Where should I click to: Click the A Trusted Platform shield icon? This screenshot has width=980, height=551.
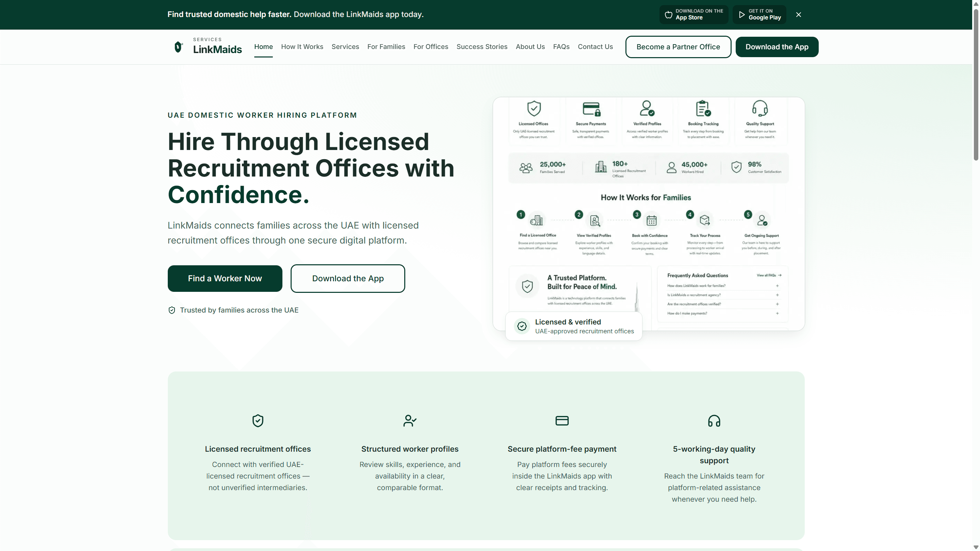point(527,286)
